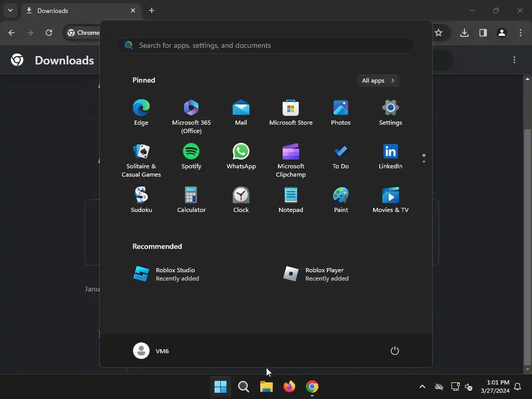Screen dimensions: 532x399
Task: Click the muted volume tray icon
Action: click(469, 387)
